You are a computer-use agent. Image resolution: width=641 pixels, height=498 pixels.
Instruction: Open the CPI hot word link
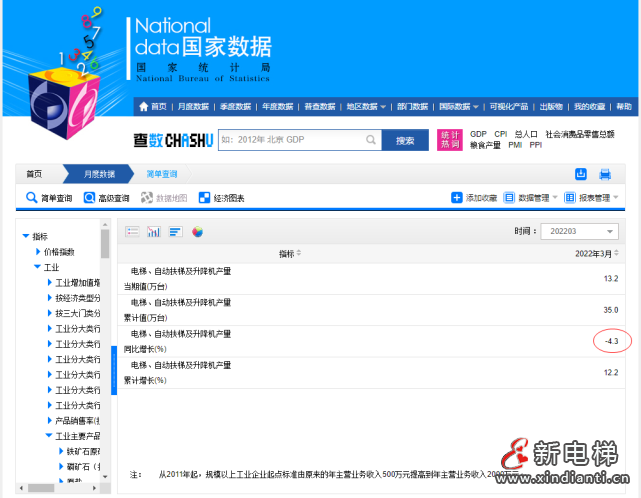click(500, 133)
